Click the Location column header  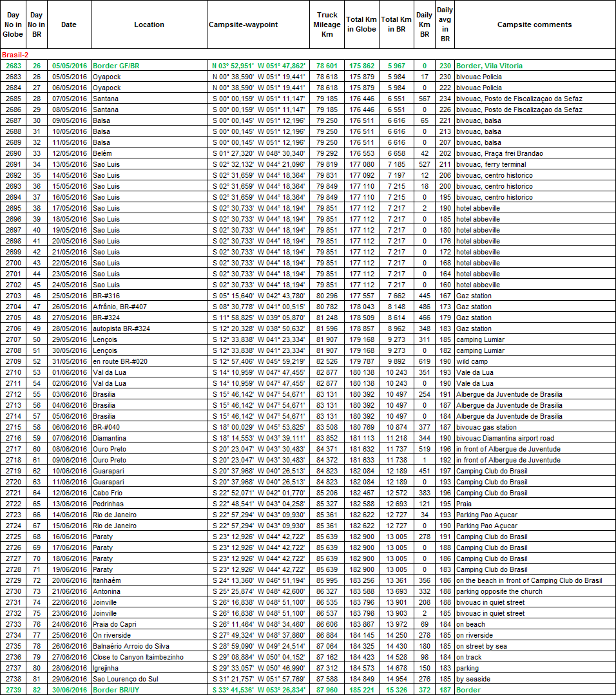pyautogui.click(x=149, y=24)
